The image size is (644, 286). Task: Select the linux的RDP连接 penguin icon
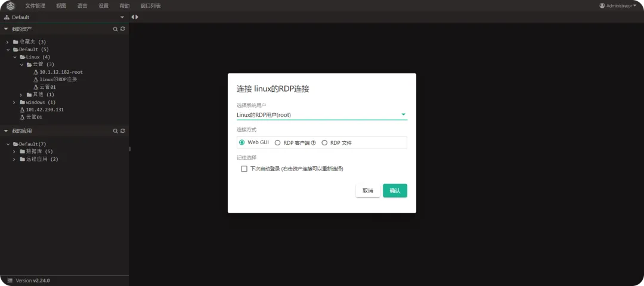coord(36,80)
